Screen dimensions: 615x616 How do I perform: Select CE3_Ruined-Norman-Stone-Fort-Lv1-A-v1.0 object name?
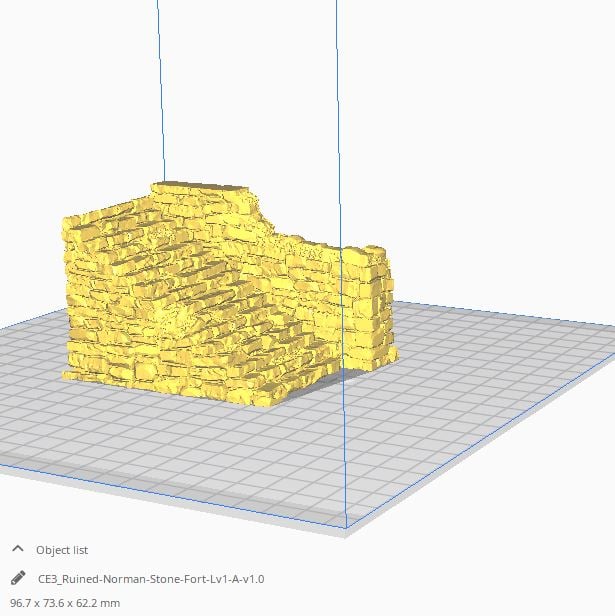tap(151, 579)
